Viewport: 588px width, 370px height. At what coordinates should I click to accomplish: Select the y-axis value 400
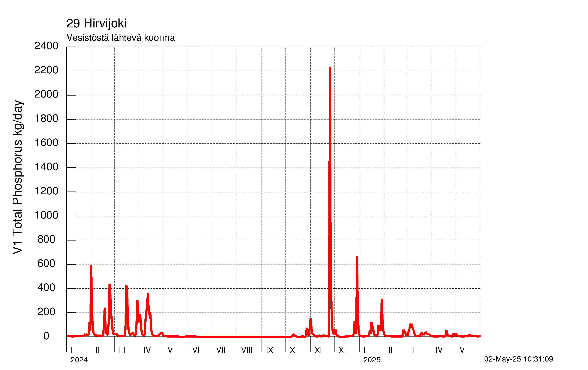[x=46, y=288]
